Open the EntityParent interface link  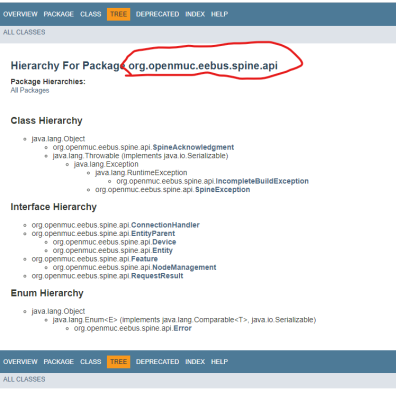coord(153,233)
